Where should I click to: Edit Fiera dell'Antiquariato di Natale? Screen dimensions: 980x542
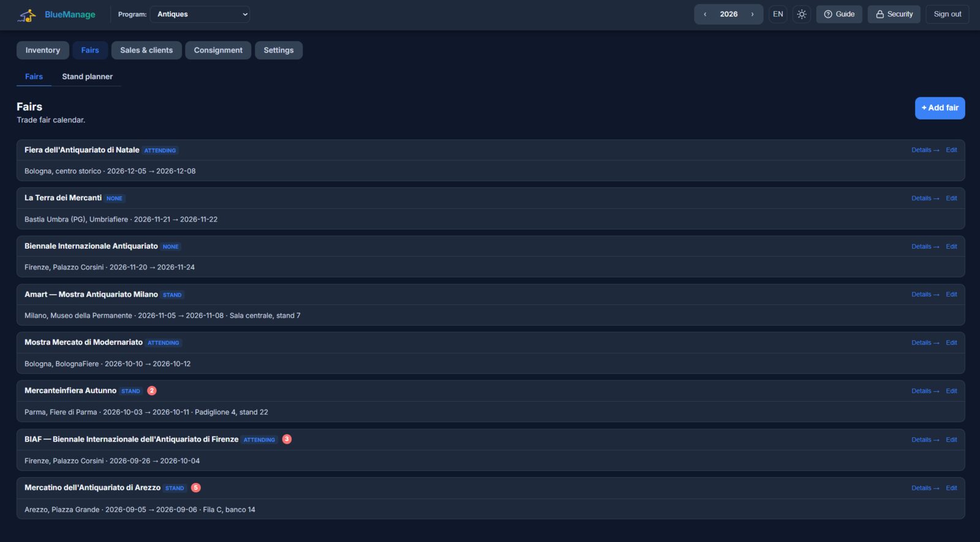951,150
